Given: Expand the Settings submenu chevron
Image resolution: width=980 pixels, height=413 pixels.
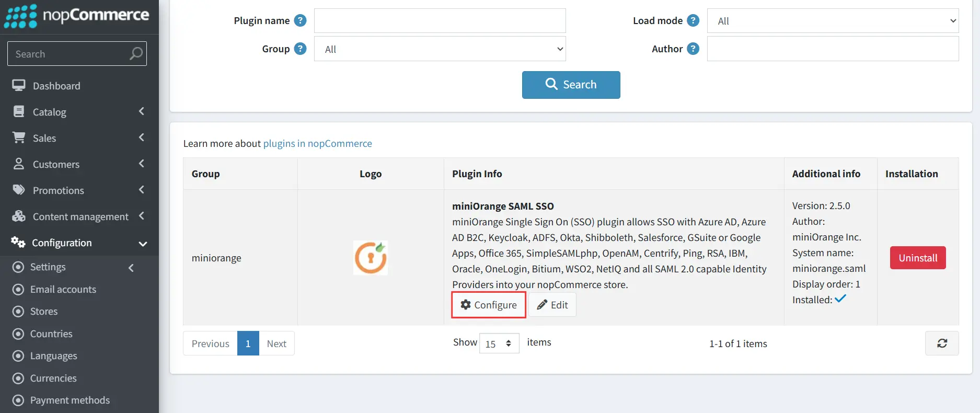Looking at the screenshot, I should [x=131, y=268].
